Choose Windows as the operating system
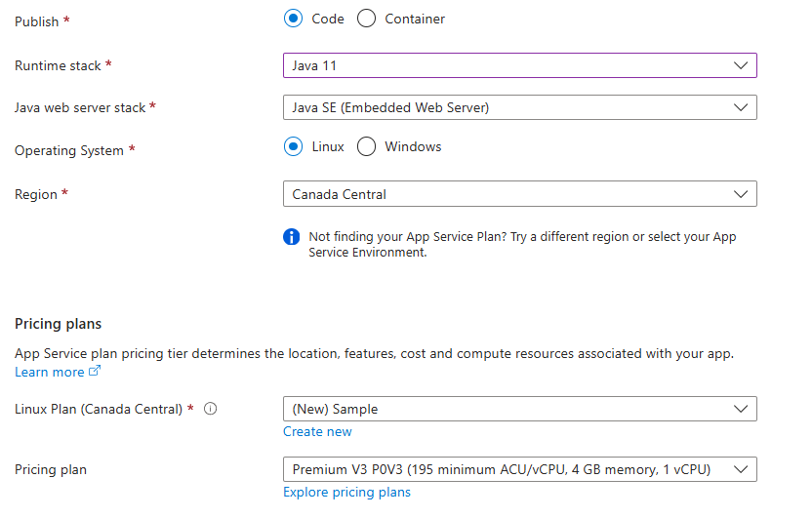Image resolution: width=812 pixels, height=518 pixels. [366, 147]
